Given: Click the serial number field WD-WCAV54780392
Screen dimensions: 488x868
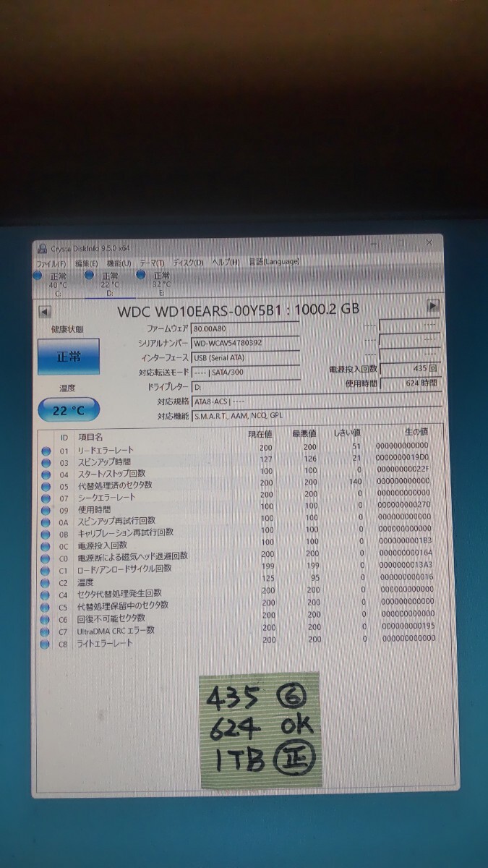Looking at the screenshot, I should (x=246, y=343).
